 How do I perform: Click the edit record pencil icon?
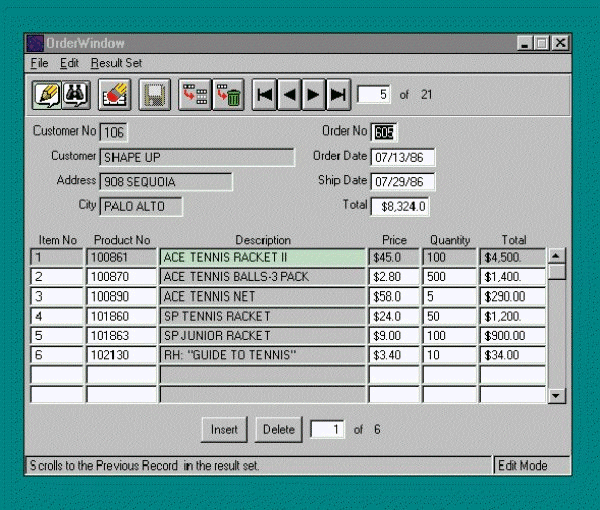click(46, 95)
